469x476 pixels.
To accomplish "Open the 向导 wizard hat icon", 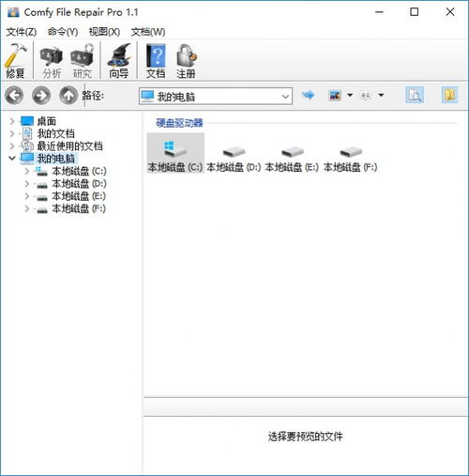I will click(x=119, y=60).
